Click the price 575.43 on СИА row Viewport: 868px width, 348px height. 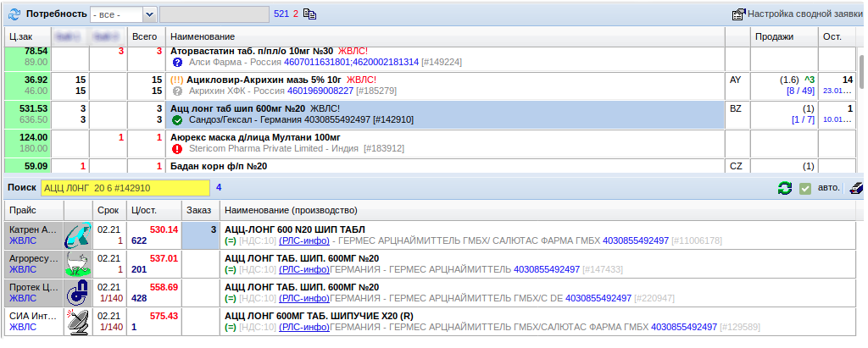[x=164, y=315]
